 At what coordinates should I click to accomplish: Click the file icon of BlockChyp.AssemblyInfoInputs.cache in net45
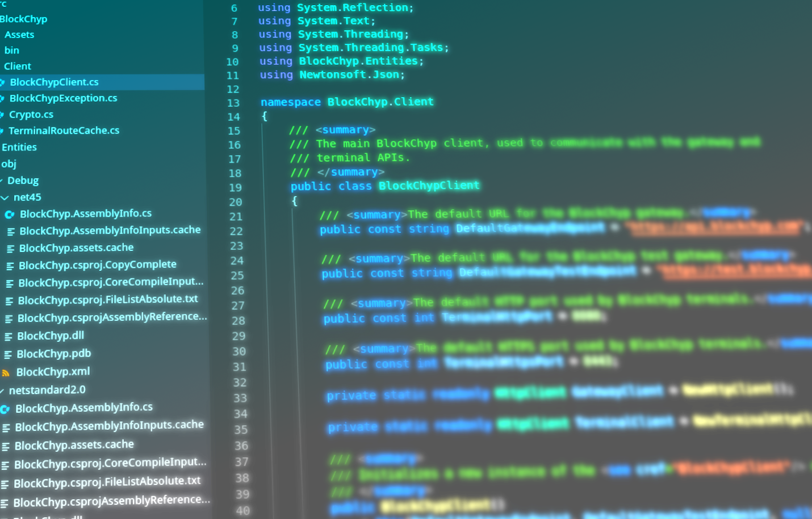click(11, 232)
